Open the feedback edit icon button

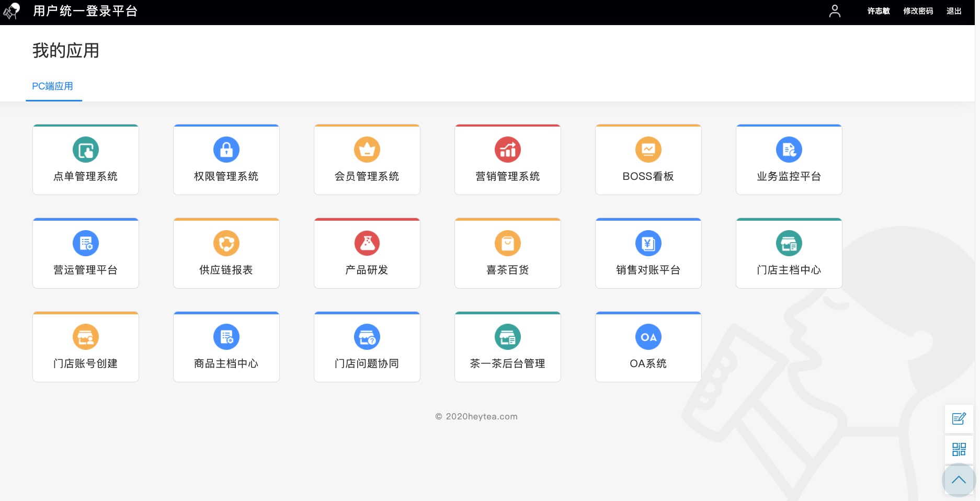coord(959,419)
